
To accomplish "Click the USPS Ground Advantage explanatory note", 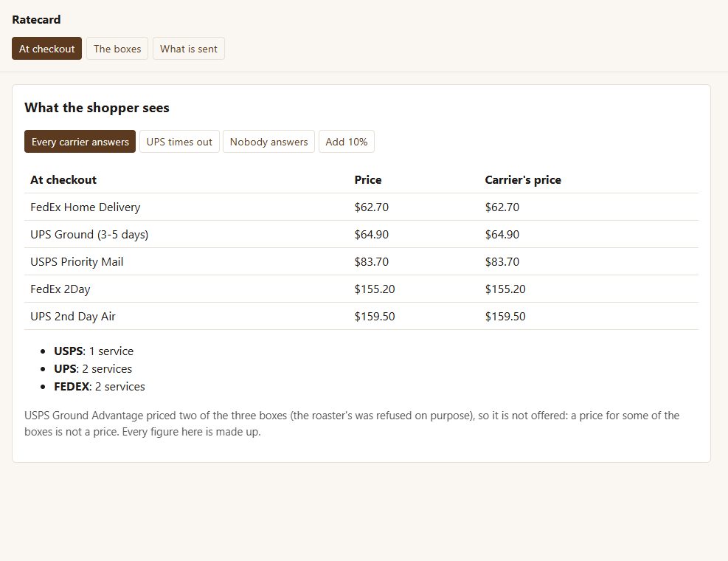I will click(352, 424).
